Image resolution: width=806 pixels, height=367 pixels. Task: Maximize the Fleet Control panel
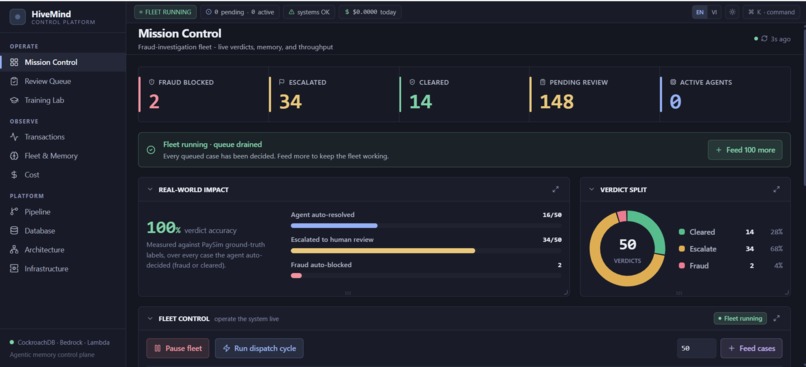776,318
